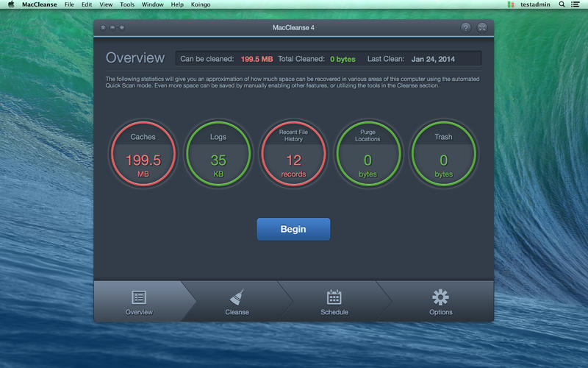Toggle fullscreen with the arrows icon
Screen dimensions: 588x368
coord(482,27)
